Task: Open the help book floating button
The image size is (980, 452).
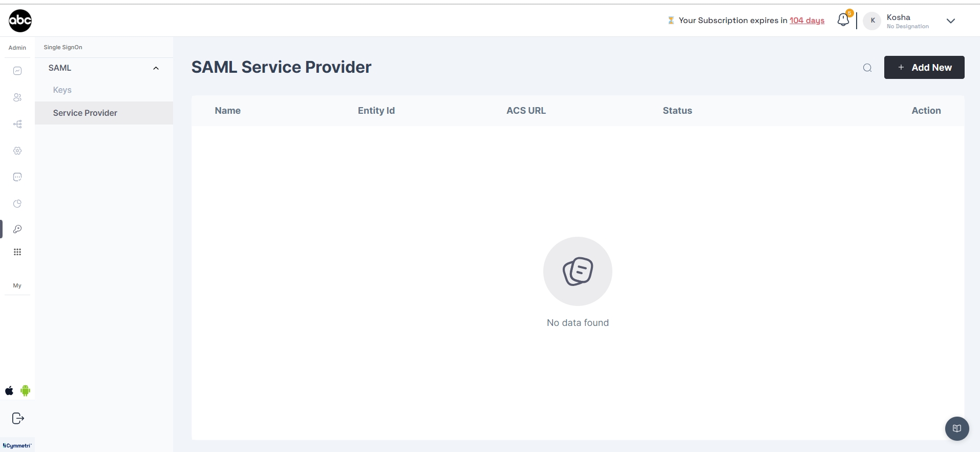Action: tap(956, 428)
